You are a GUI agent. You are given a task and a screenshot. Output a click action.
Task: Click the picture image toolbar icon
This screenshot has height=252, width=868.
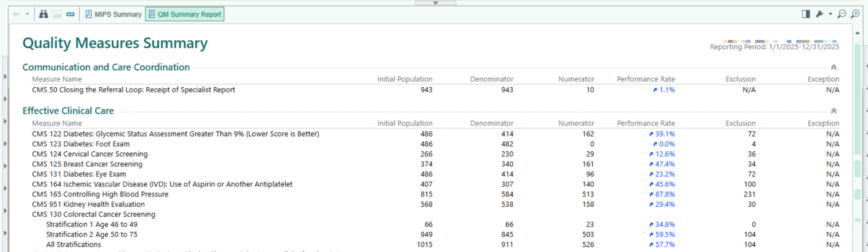click(57, 14)
